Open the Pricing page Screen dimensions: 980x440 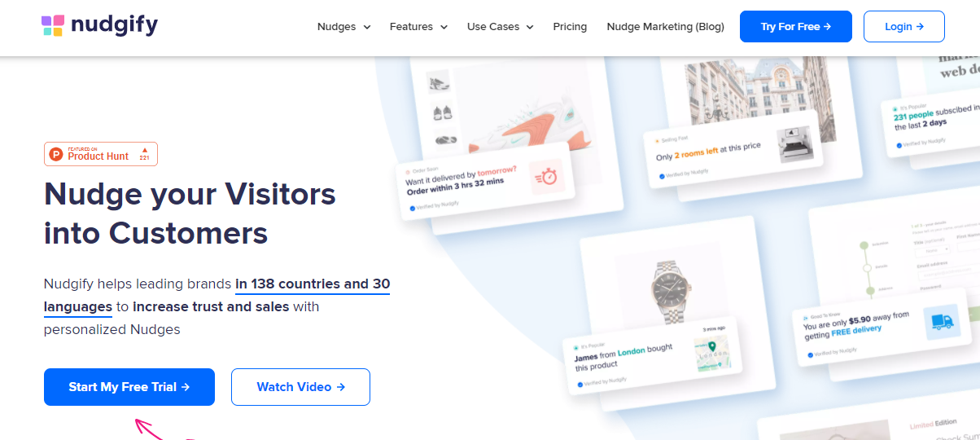(570, 26)
